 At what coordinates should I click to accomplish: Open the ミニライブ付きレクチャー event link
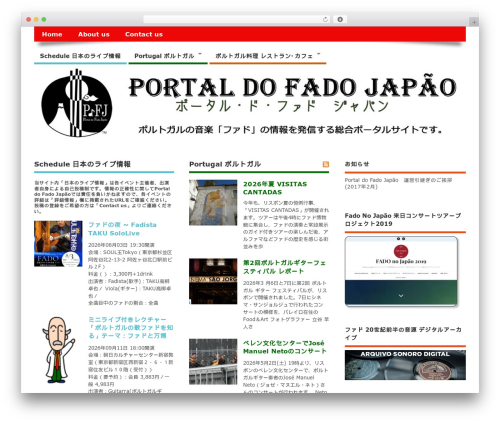(x=131, y=327)
